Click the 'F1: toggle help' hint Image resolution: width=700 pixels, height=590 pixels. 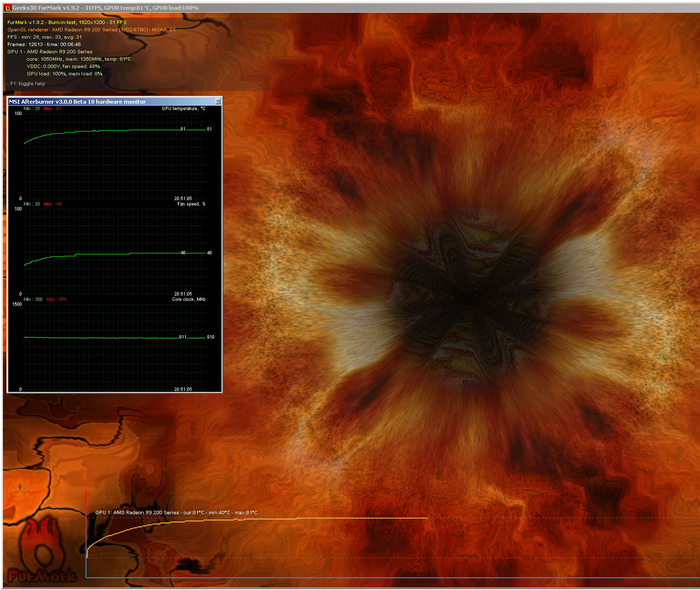point(26,84)
